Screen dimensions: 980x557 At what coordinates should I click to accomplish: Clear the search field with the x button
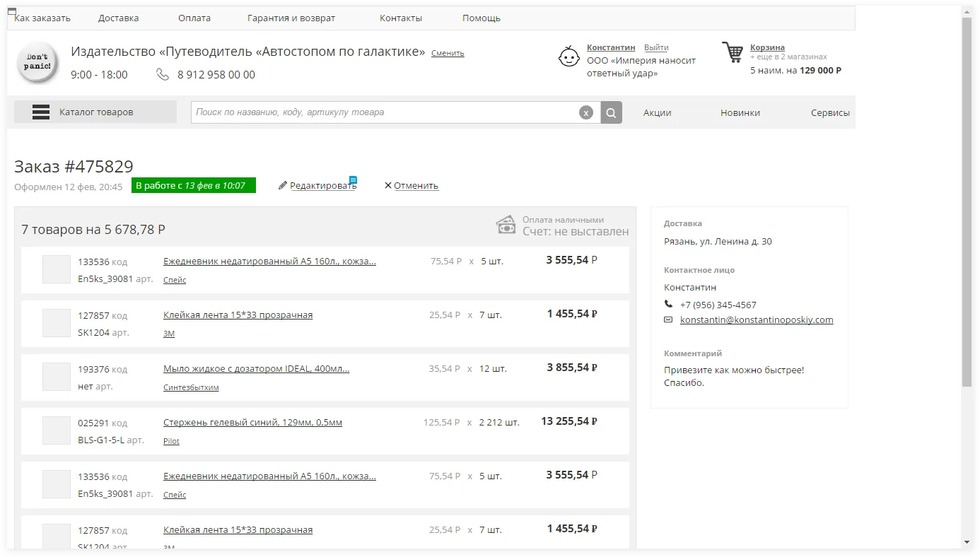point(585,112)
